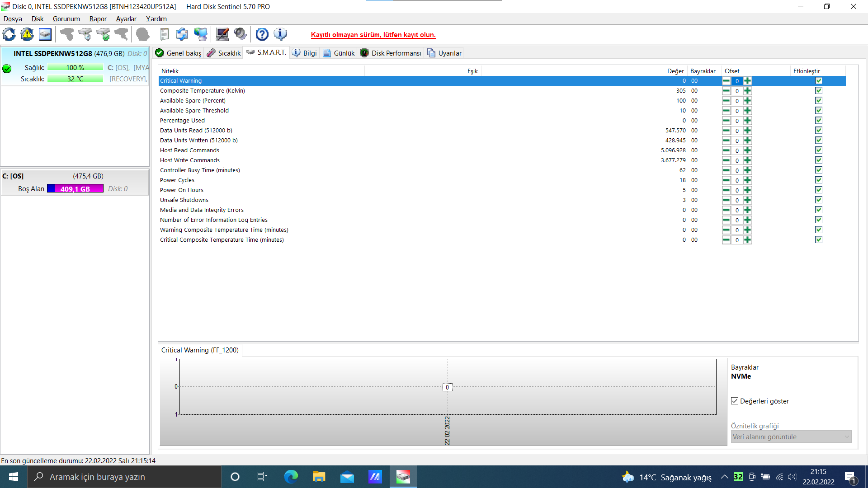Click the tray temperature 32 icon
This screenshot has width=868, height=488.
(738, 477)
